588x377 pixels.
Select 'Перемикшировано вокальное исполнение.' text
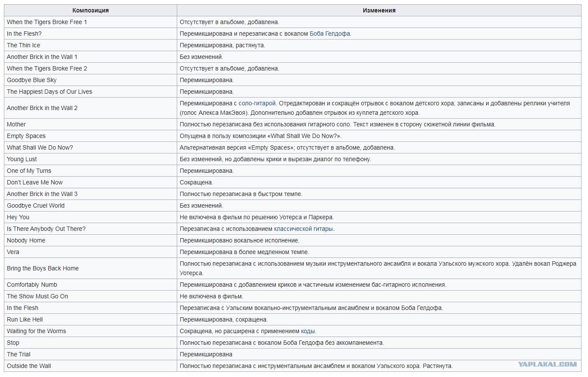point(240,240)
